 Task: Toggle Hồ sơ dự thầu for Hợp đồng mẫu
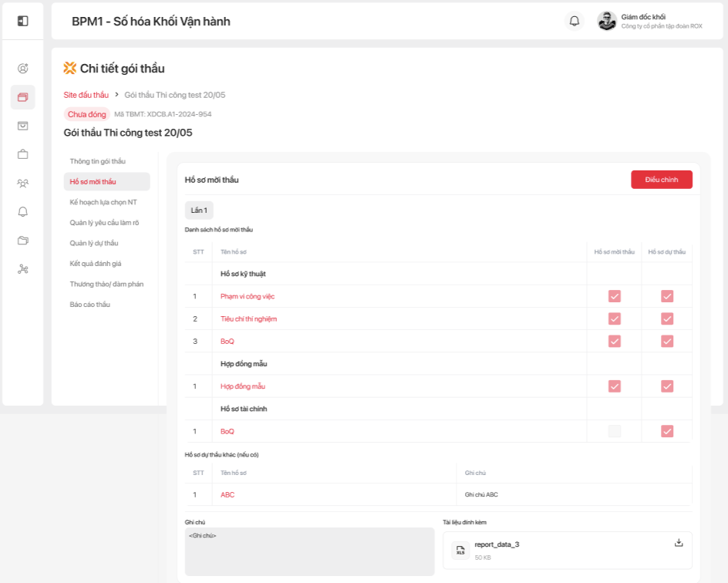click(667, 386)
